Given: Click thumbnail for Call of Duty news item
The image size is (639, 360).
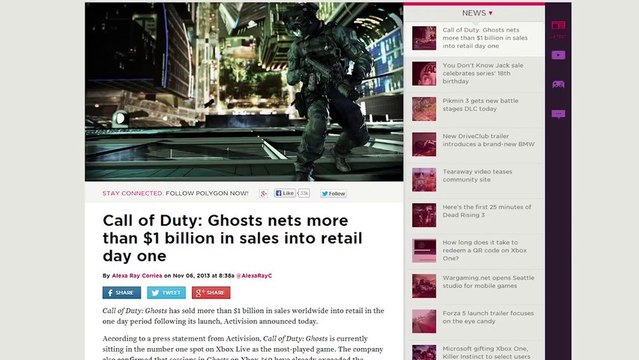Looking at the screenshot, I should point(424,38).
